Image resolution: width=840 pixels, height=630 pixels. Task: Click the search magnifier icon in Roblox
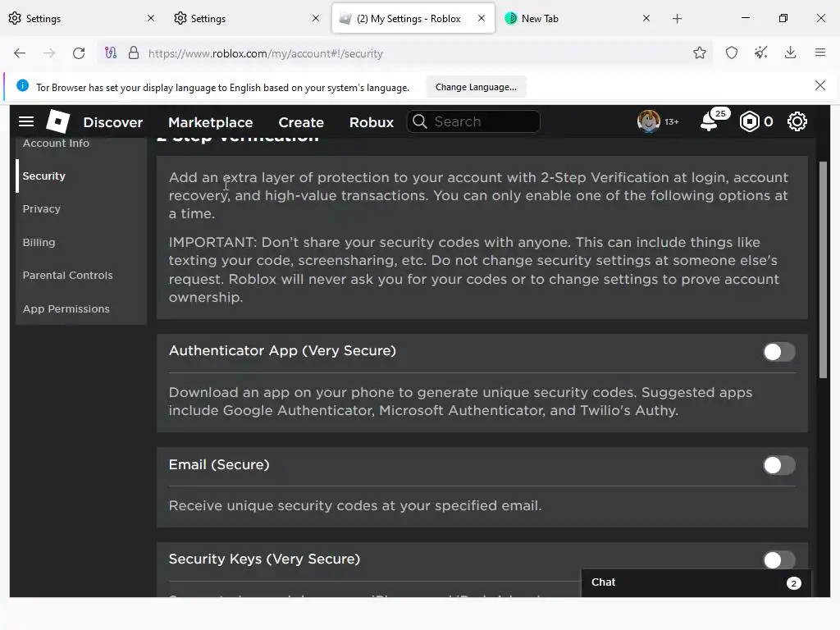click(420, 121)
